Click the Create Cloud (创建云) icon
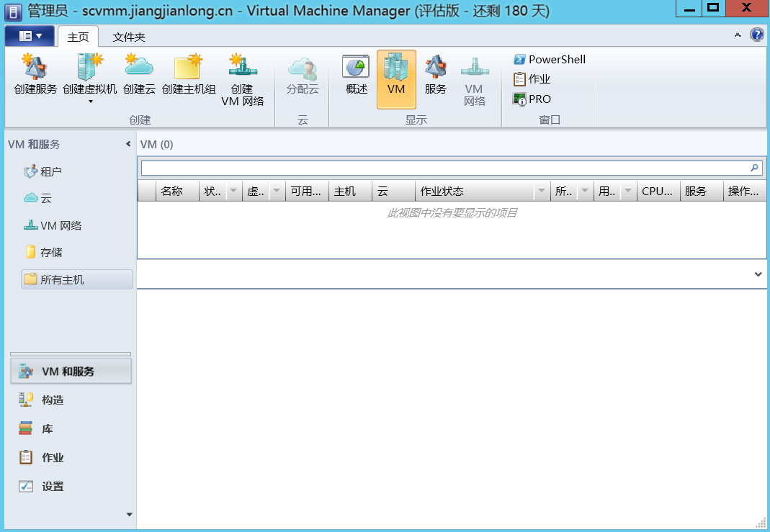 pos(139,74)
